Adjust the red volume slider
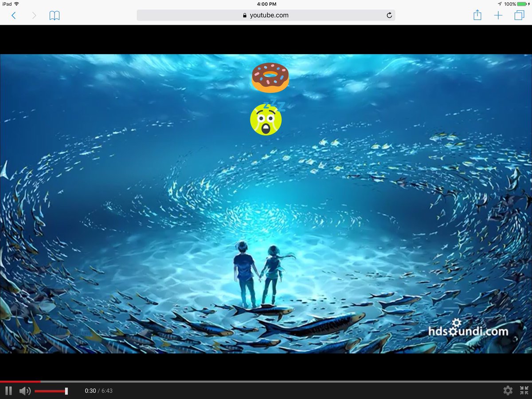The image size is (532, 399). tap(51, 391)
